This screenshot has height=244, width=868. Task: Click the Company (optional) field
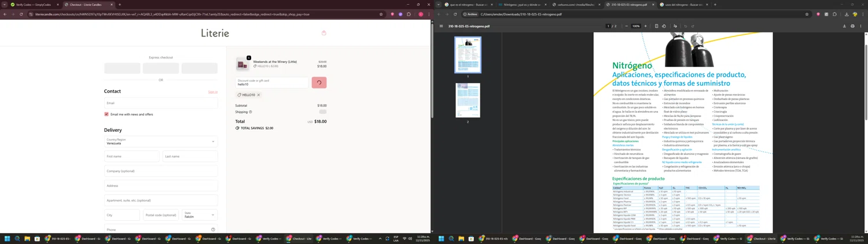click(161, 171)
